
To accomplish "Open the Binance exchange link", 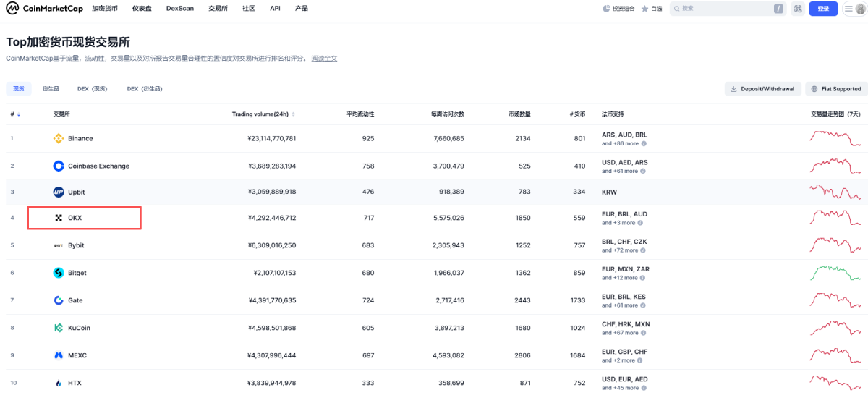I will coord(80,138).
